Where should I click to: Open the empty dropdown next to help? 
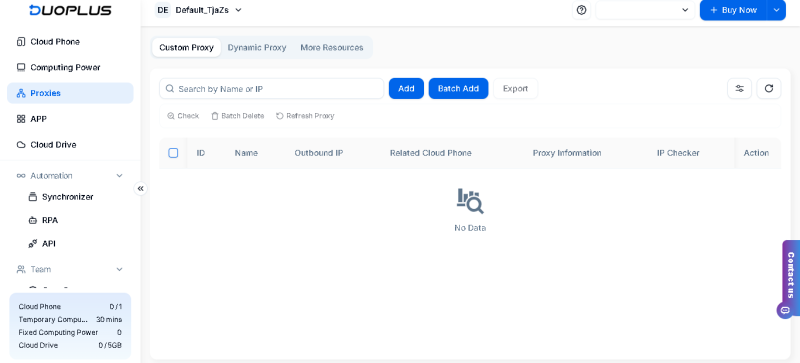point(645,10)
